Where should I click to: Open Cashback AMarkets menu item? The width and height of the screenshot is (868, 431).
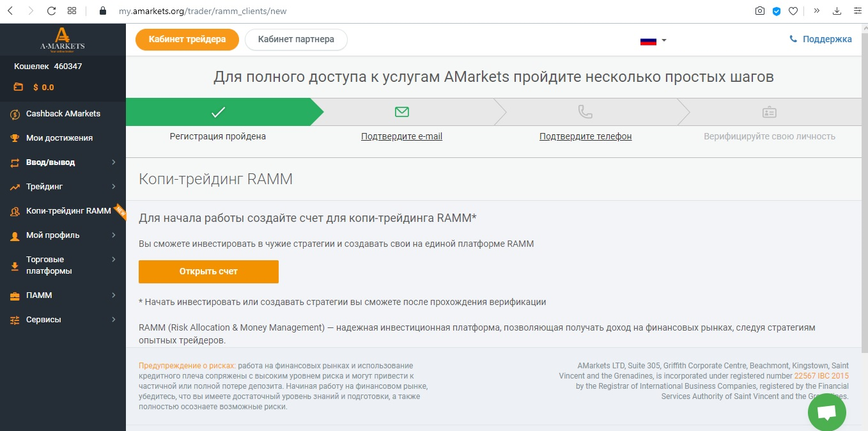pos(63,114)
